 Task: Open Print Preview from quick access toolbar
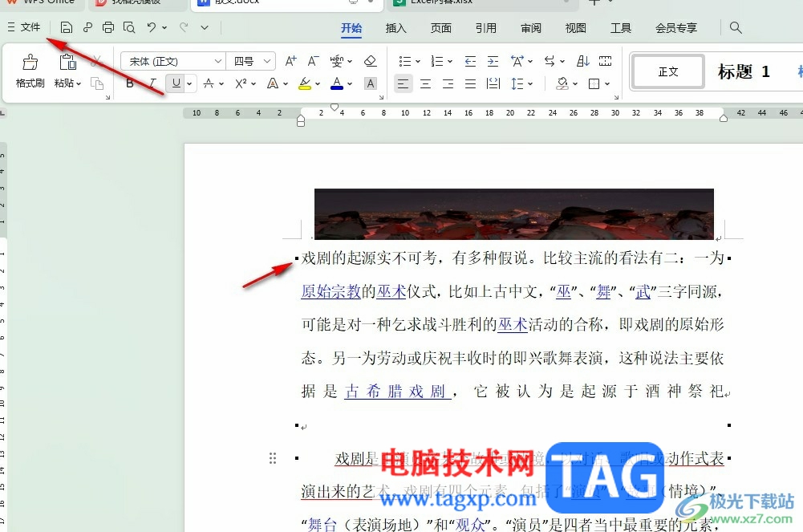[x=129, y=27]
